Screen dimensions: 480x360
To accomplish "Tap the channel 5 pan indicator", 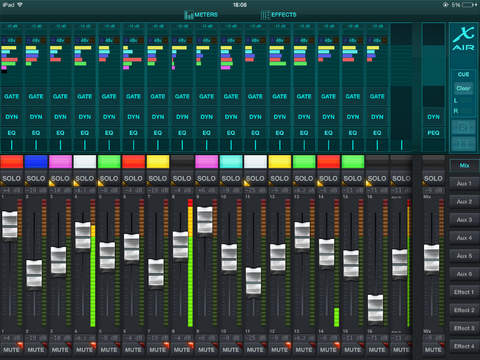I will (109, 145).
